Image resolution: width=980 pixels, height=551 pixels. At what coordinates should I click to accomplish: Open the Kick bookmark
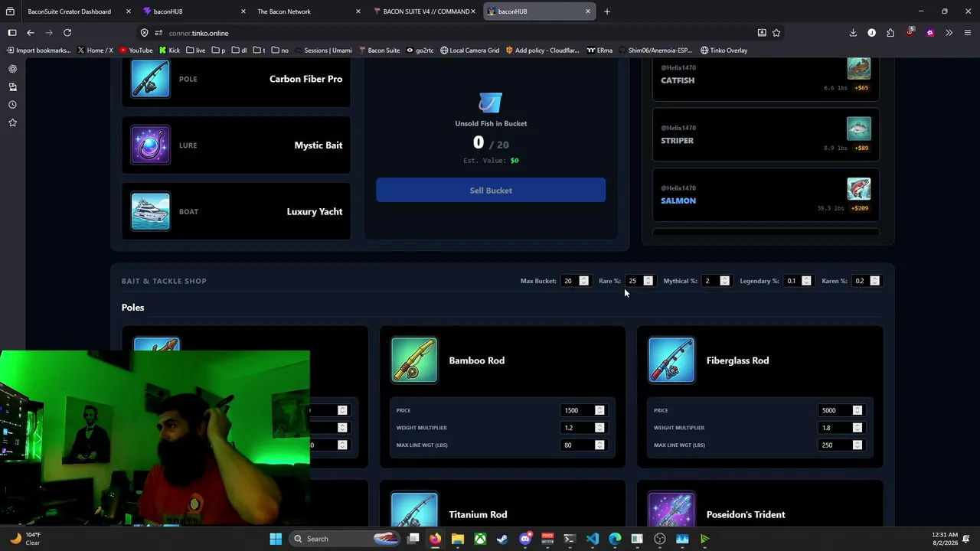pyautogui.click(x=169, y=51)
